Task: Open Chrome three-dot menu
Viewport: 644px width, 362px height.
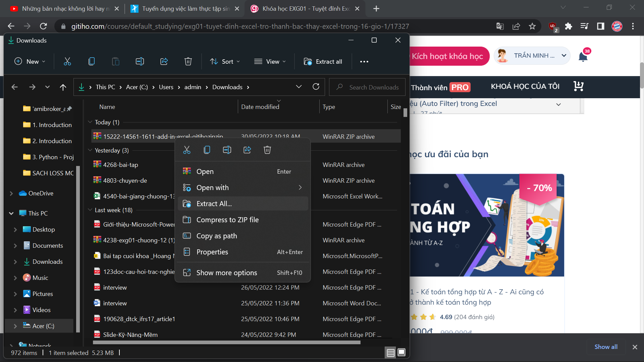Action: tap(633, 26)
